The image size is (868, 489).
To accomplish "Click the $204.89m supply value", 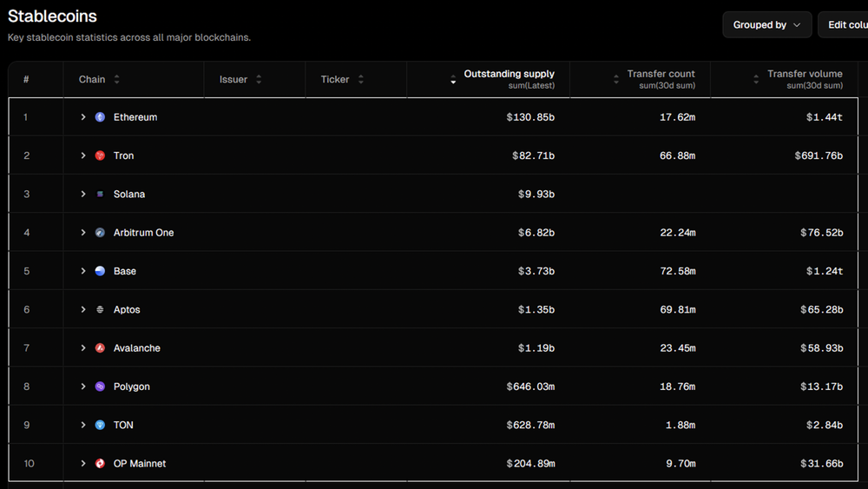I will (x=530, y=464).
